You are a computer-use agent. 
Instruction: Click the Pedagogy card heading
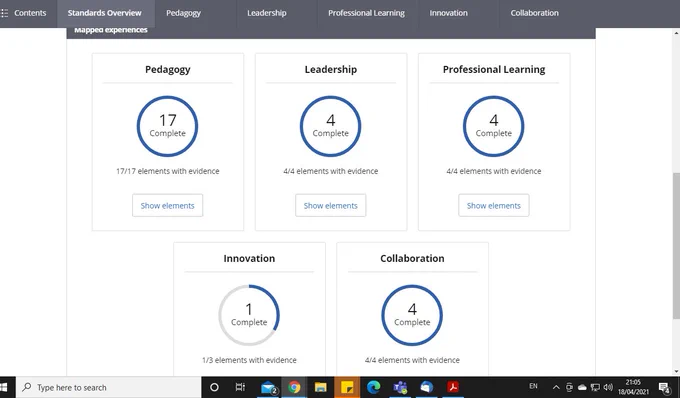pos(167,69)
